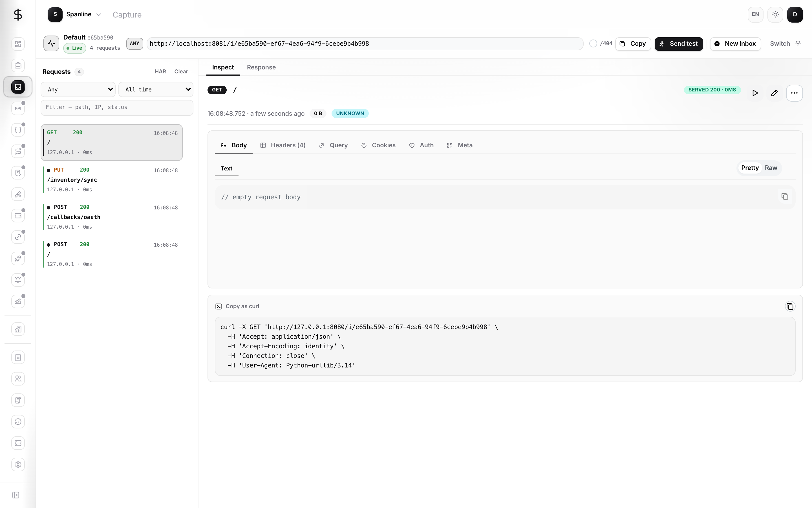The height and width of the screenshot is (508, 812).
Task: Switch to the Inspect tab
Action: pos(223,67)
